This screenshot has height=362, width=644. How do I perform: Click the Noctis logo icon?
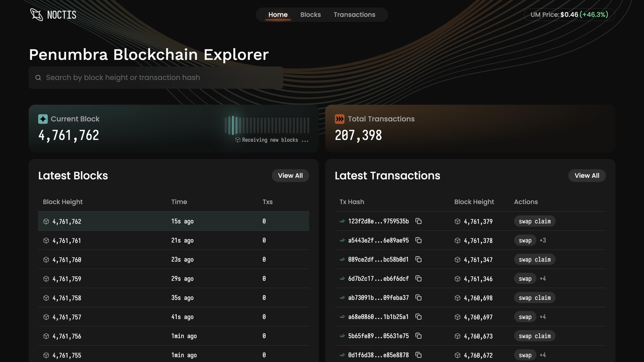click(37, 14)
